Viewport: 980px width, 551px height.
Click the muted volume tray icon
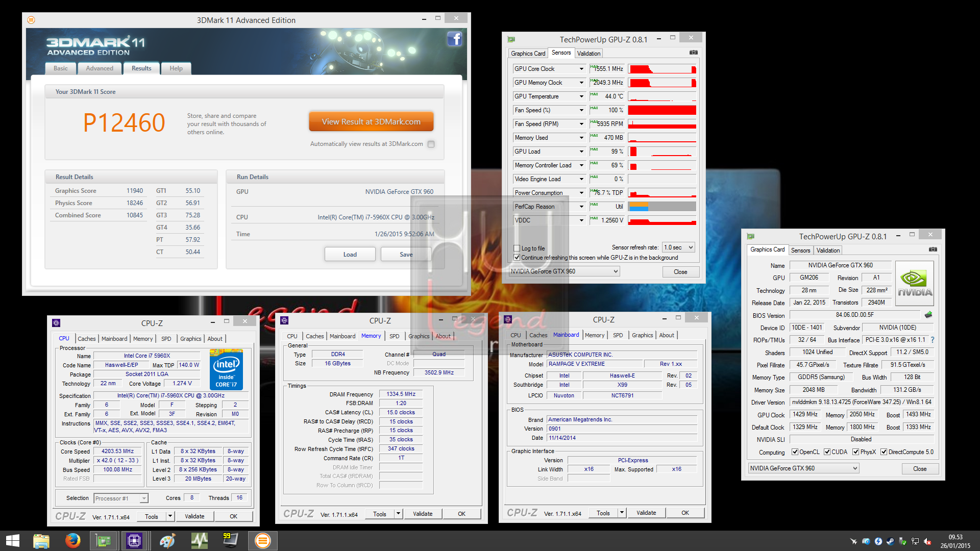point(927,541)
